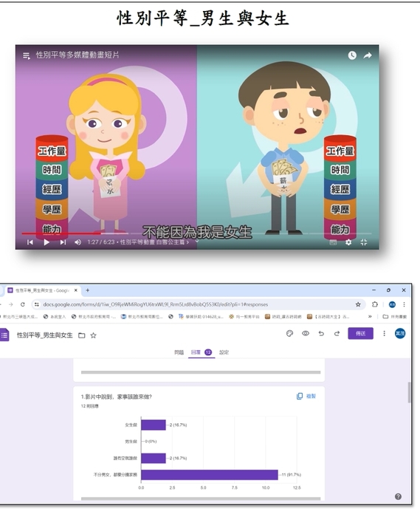Move form to folder icon
The height and width of the screenshot is (517, 420).
pyautogui.click(x=82, y=335)
